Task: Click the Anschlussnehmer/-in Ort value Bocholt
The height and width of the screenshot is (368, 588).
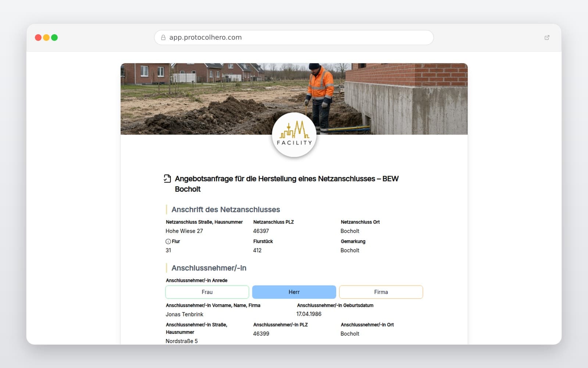Action: pos(350,334)
